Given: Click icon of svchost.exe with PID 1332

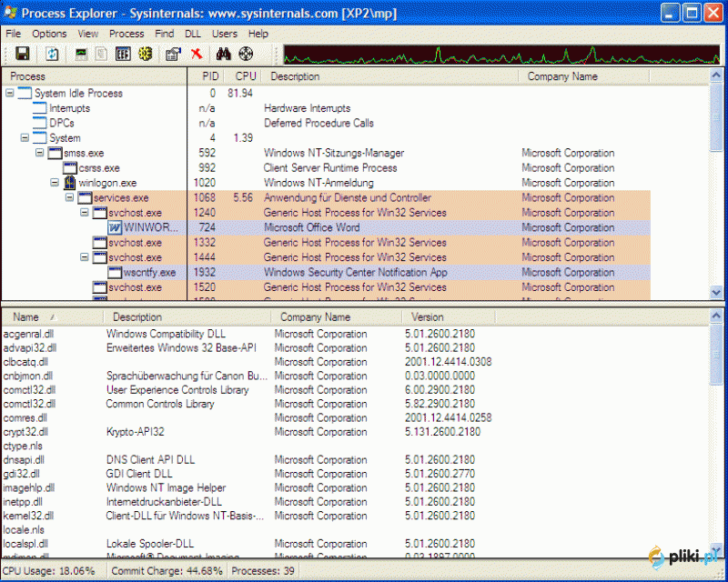Looking at the screenshot, I should (x=100, y=242).
